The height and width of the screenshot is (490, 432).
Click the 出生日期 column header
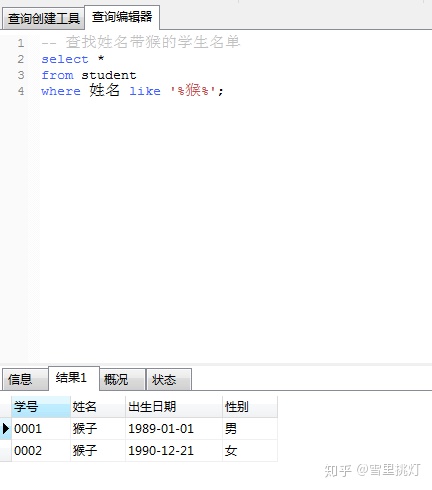click(174, 407)
